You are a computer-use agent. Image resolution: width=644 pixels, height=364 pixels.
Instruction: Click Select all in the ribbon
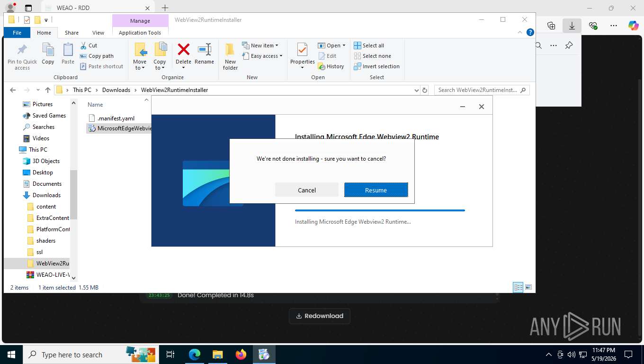click(x=369, y=45)
